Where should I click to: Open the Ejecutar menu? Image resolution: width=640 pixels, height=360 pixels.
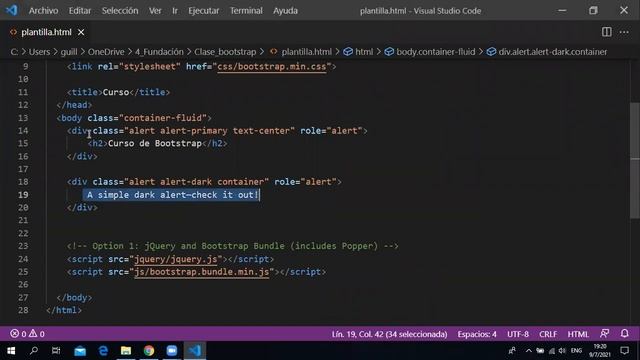(204, 11)
